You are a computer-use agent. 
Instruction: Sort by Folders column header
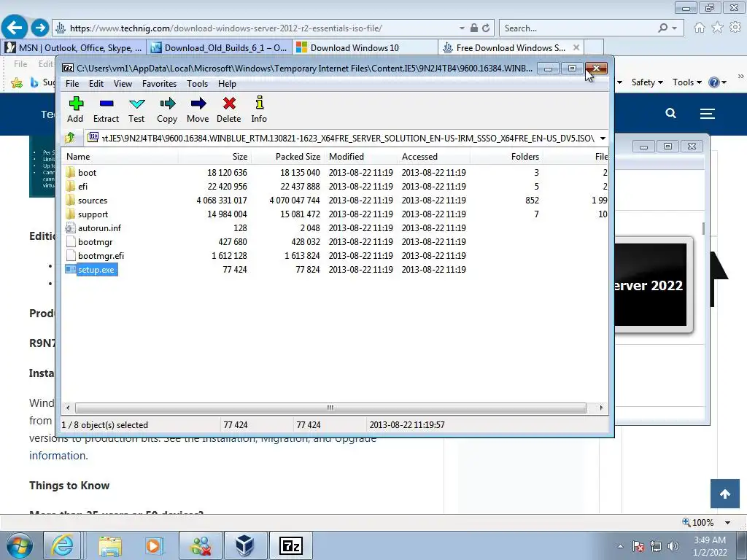coord(506,157)
